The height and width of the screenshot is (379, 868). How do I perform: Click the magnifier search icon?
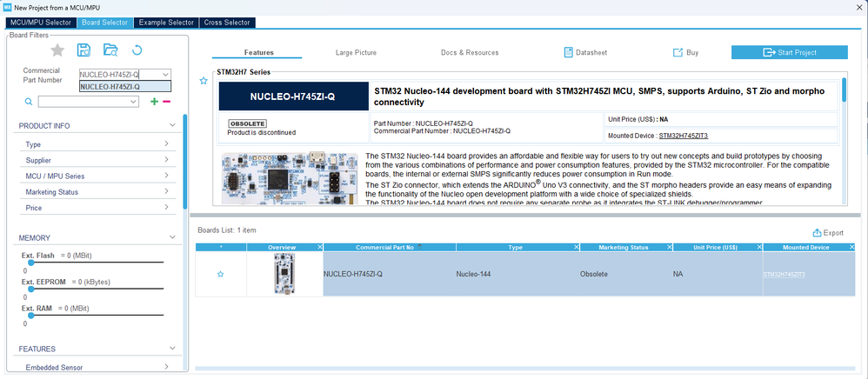pyautogui.click(x=29, y=101)
